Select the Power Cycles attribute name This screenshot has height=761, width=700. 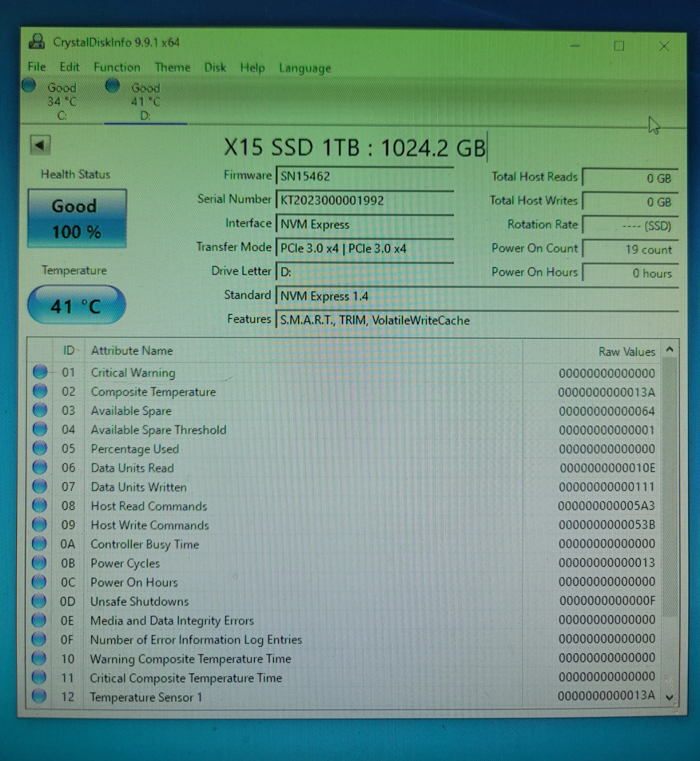pyautogui.click(x=125, y=563)
